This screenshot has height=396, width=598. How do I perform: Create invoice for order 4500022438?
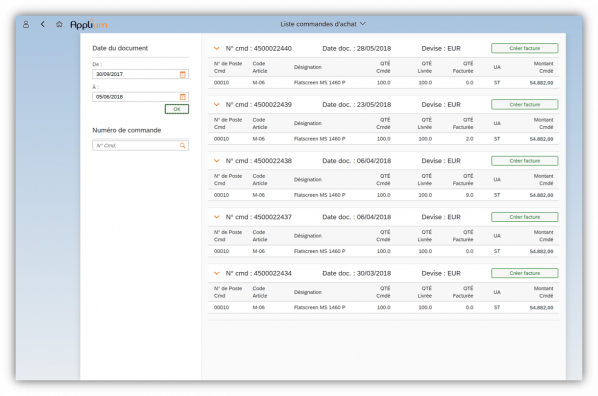524,161
